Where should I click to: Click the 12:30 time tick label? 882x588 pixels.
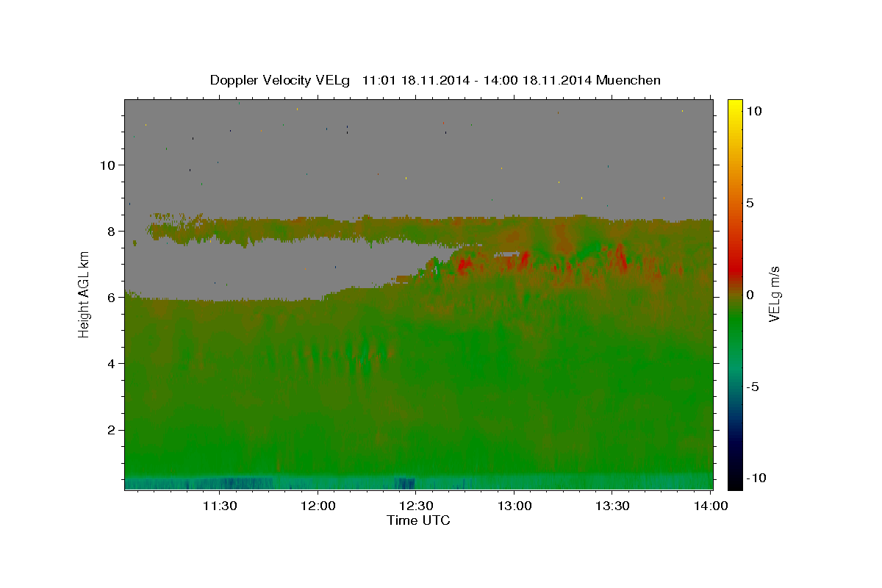[x=415, y=506]
